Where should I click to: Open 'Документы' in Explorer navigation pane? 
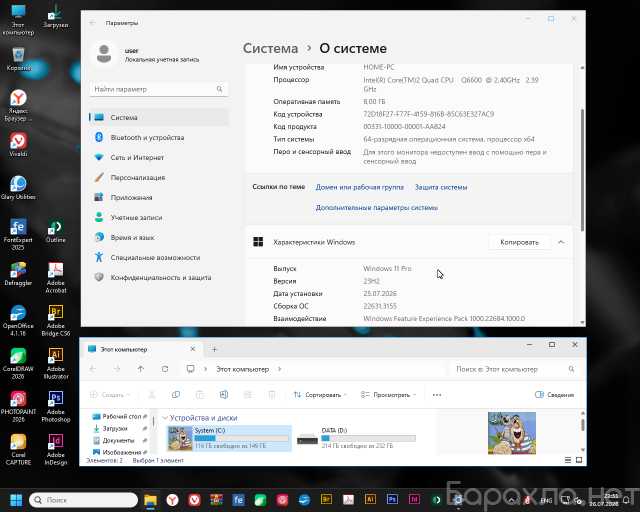[x=119, y=440]
